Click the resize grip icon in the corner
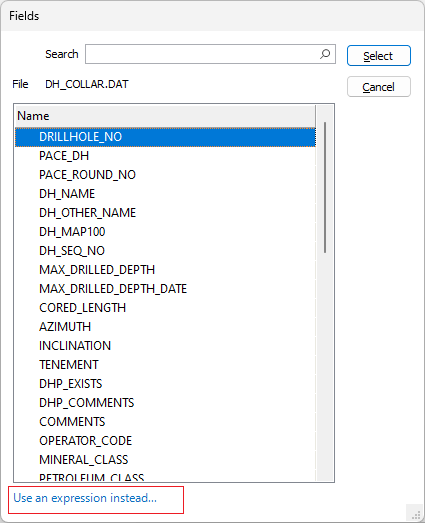The width and height of the screenshot is (425, 523). 415,514
